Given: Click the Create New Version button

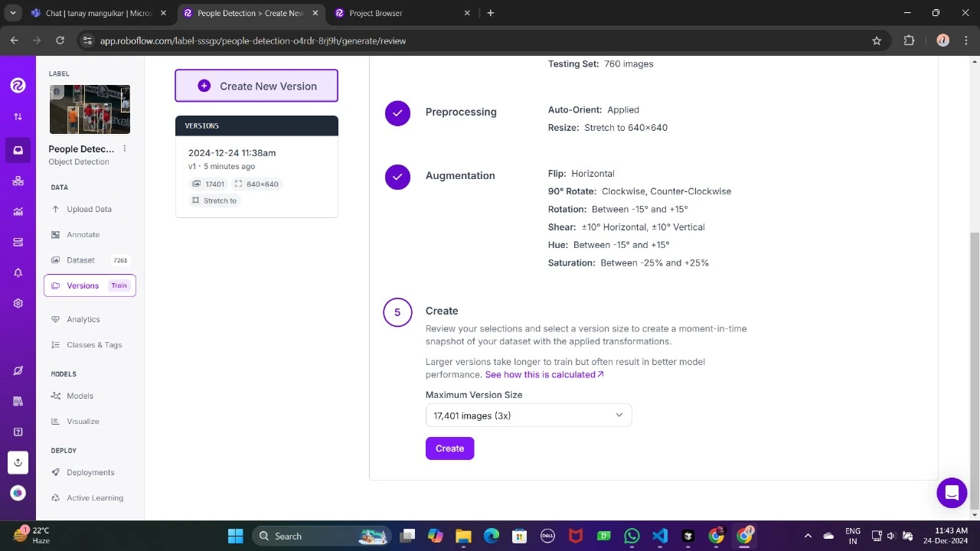Looking at the screenshot, I should tap(256, 86).
